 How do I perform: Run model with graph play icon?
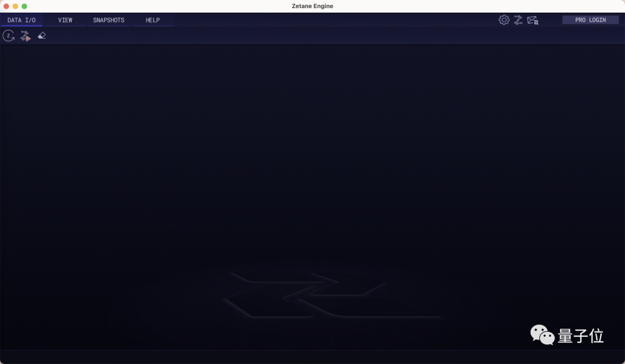click(25, 36)
